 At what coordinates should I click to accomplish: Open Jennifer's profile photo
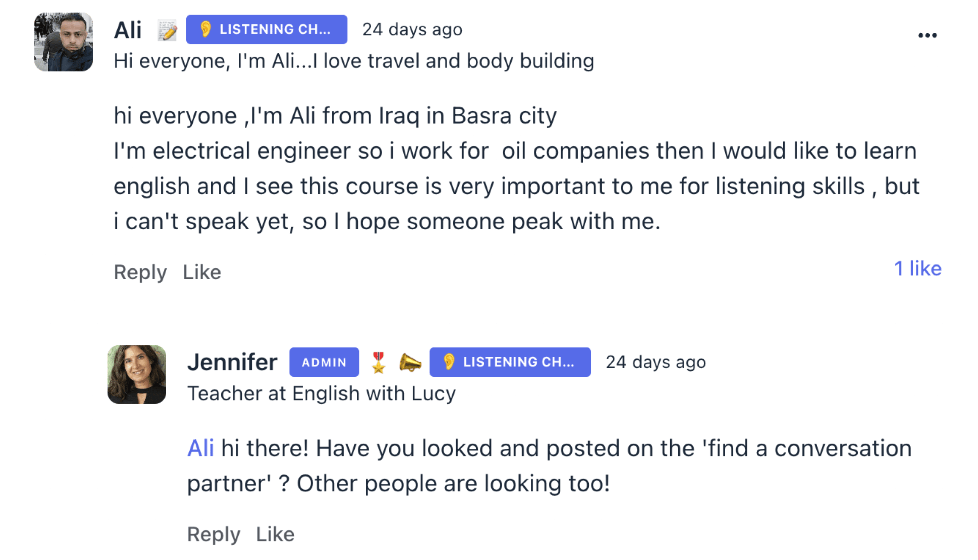click(137, 375)
